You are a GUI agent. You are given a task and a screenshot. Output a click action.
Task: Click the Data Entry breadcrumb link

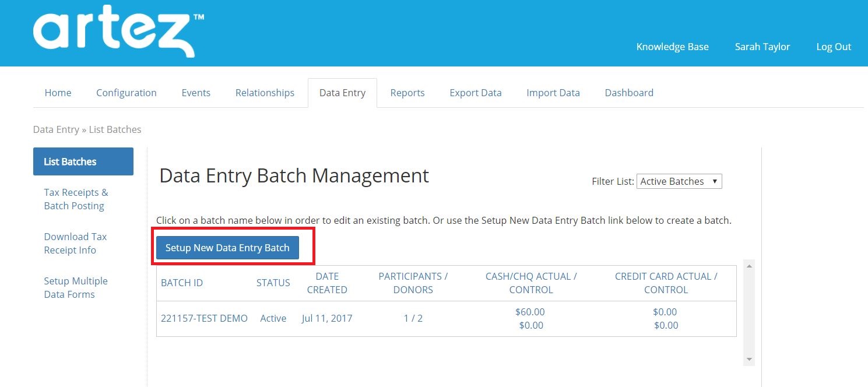coord(56,129)
